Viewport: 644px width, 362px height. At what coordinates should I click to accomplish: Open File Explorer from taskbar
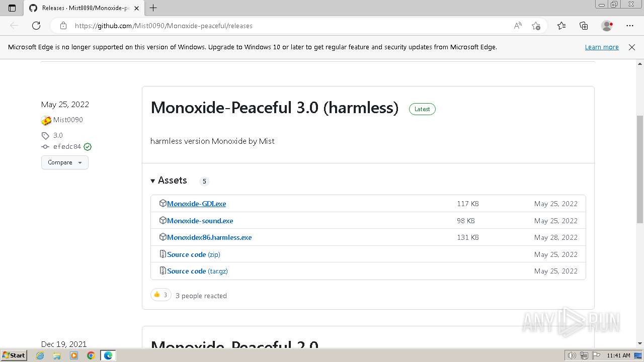(57, 355)
